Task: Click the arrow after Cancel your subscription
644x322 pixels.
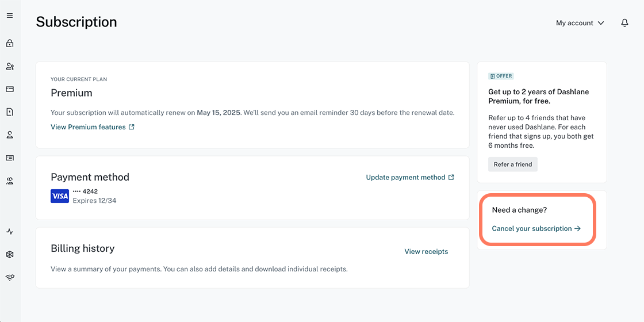Action: [x=577, y=228]
